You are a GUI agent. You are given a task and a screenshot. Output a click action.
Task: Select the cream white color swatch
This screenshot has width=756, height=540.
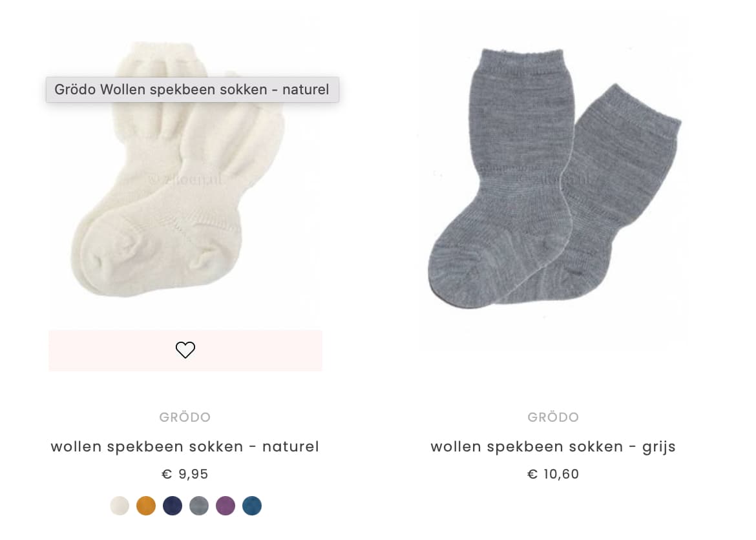pyautogui.click(x=120, y=506)
